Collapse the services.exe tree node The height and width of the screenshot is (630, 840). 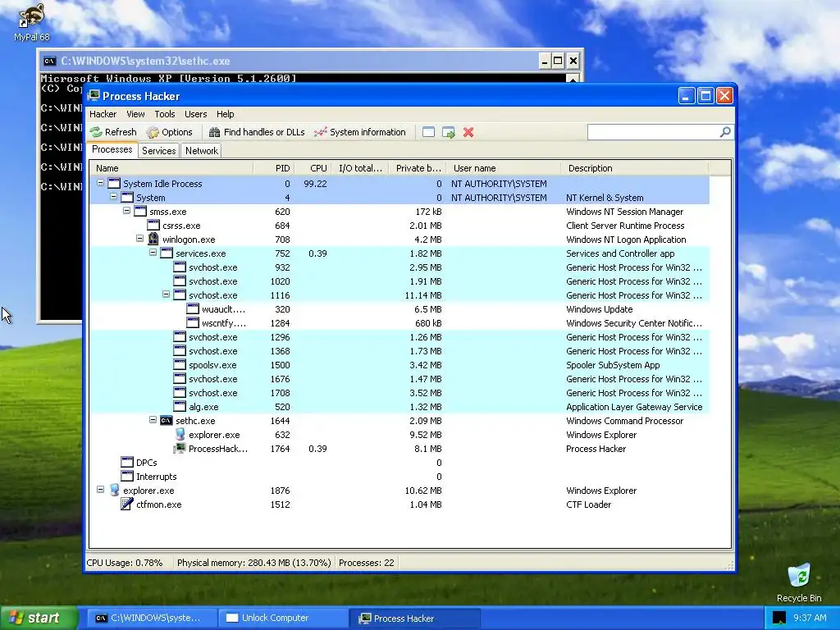point(153,253)
